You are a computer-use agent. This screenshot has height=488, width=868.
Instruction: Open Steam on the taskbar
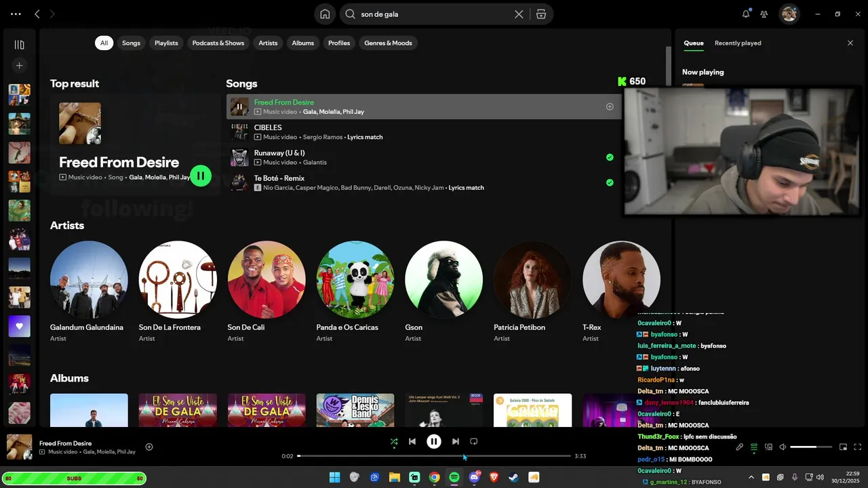tap(514, 477)
